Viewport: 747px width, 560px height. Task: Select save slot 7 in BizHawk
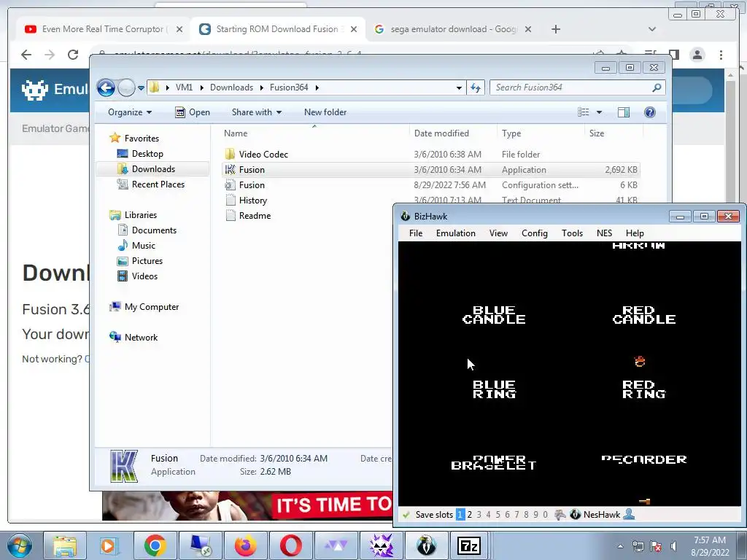click(x=517, y=514)
